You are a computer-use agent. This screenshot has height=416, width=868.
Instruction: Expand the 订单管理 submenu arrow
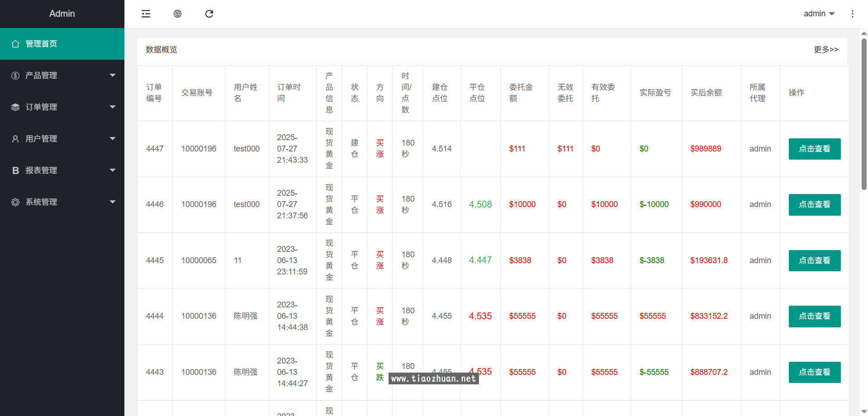tap(113, 107)
